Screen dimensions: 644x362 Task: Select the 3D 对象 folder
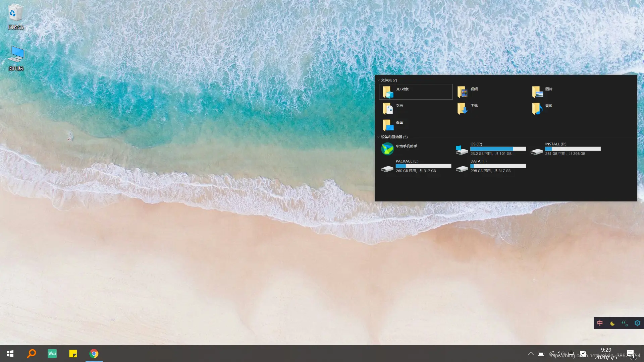click(416, 92)
